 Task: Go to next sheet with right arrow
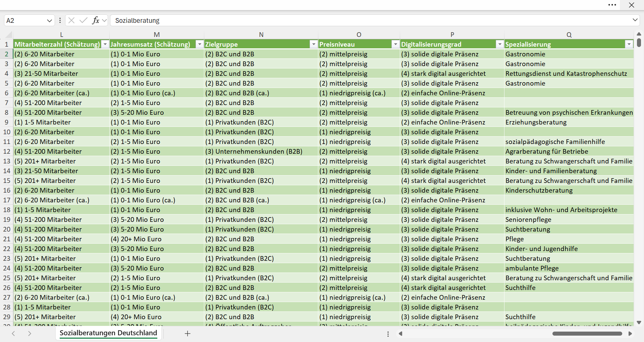point(30,334)
